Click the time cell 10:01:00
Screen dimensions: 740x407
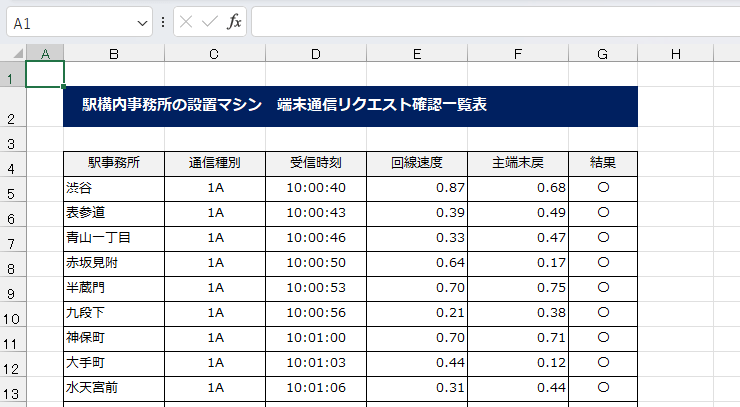pos(316,339)
